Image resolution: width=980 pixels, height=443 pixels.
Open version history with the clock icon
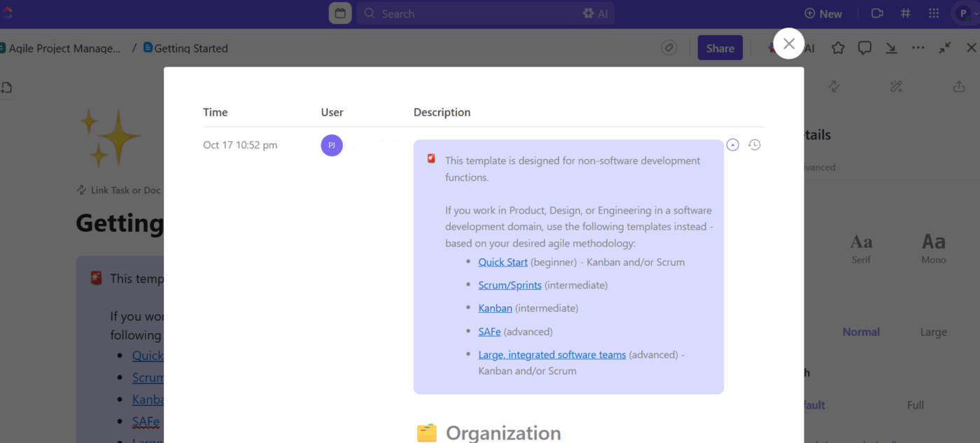pos(755,145)
